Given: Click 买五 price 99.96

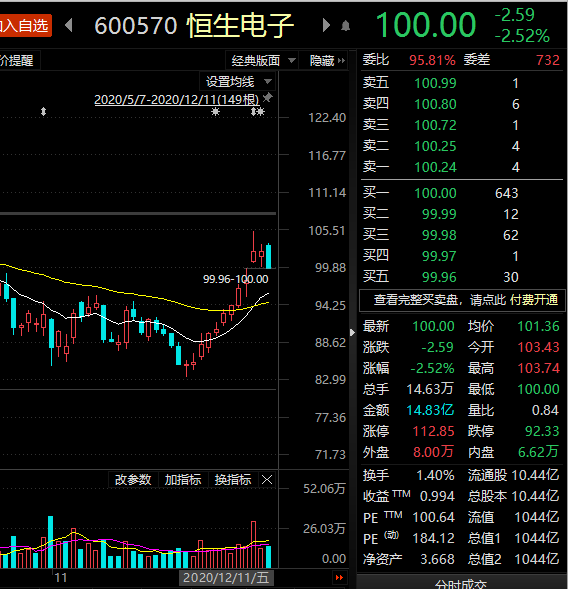Looking at the screenshot, I should pos(439,277).
